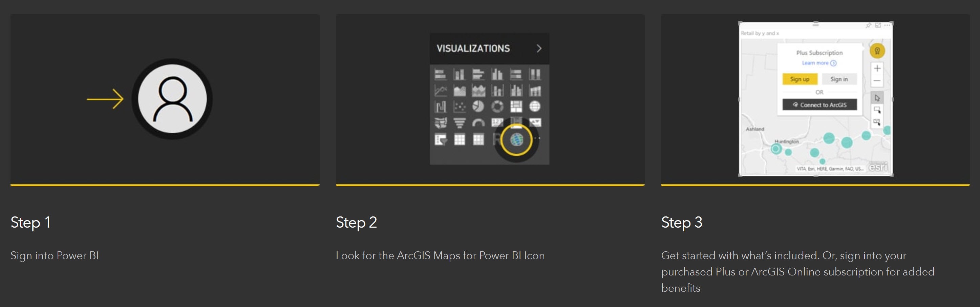Collapse the Visualizations pane chevron
980x307 pixels.
point(539,49)
